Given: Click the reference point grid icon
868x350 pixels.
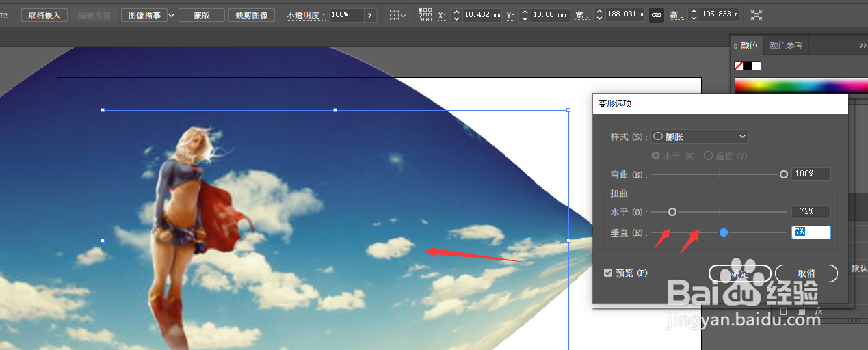Looking at the screenshot, I should click(x=425, y=15).
